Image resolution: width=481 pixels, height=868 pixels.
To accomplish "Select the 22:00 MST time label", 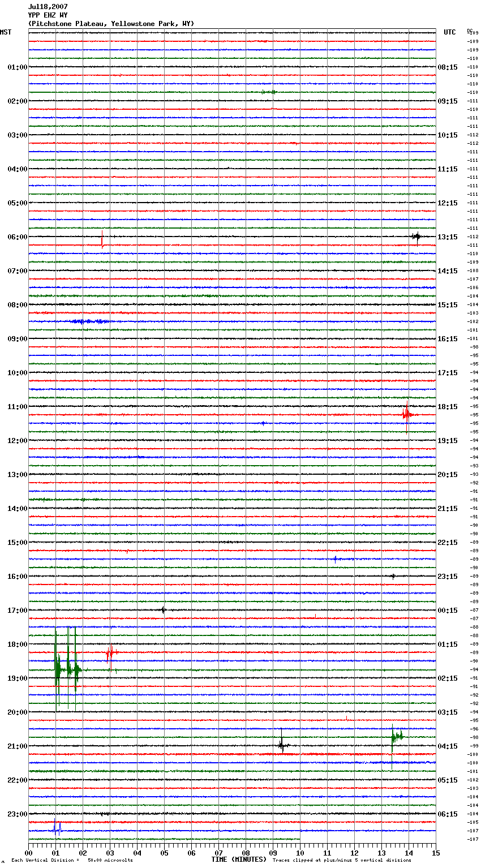I will pyautogui.click(x=18, y=780).
